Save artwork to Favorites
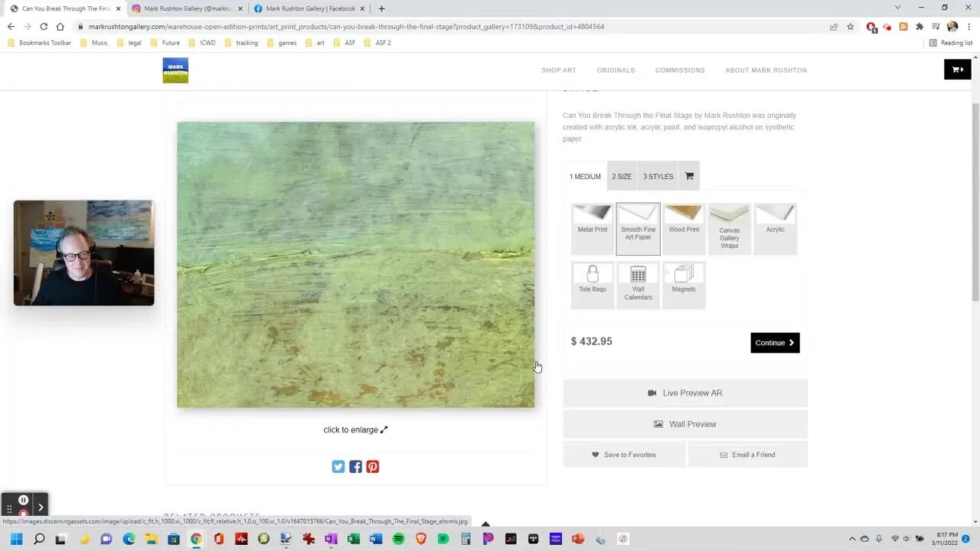The height and width of the screenshot is (551, 980). pos(624,455)
